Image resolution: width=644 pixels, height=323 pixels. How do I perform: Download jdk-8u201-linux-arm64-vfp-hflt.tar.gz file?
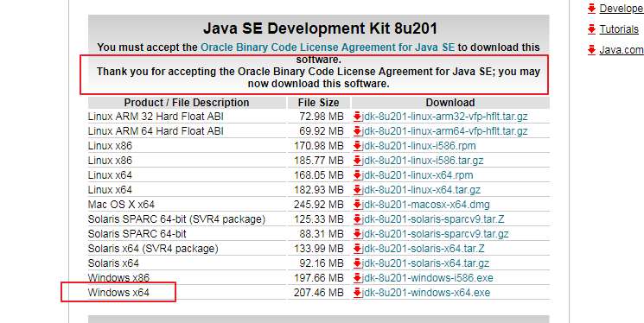click(x=445, y=131)
